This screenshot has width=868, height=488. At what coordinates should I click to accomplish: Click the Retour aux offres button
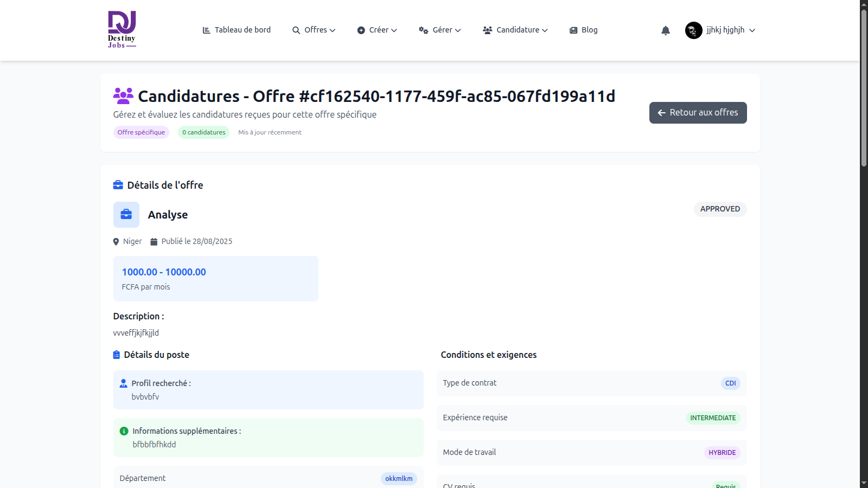click(x=698, y=113)
